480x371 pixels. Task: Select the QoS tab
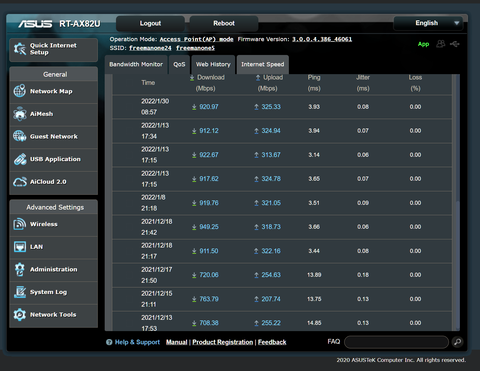[x=179, y=64]
